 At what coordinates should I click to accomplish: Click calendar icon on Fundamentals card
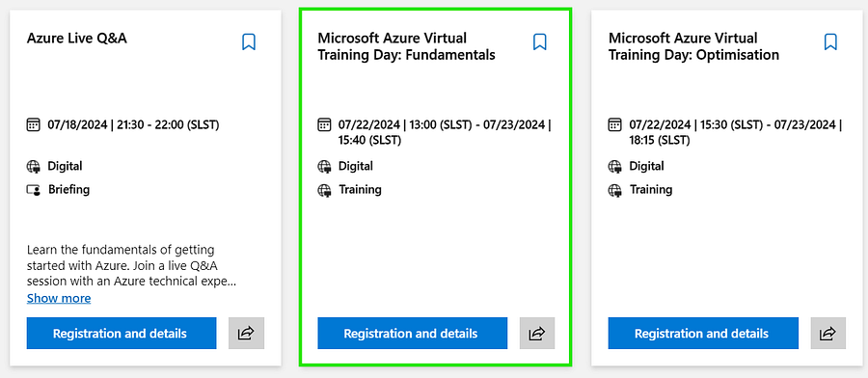(324, 124)
